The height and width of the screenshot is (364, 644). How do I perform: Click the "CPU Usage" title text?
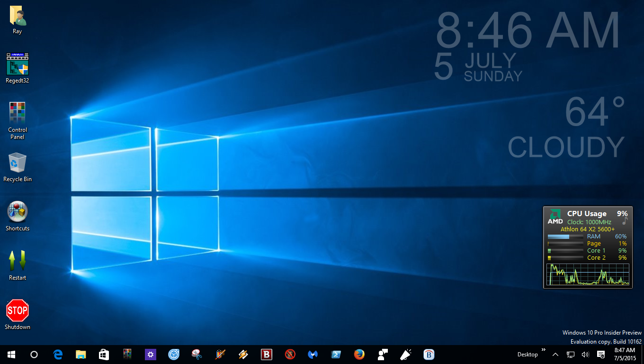coord(587,214)
